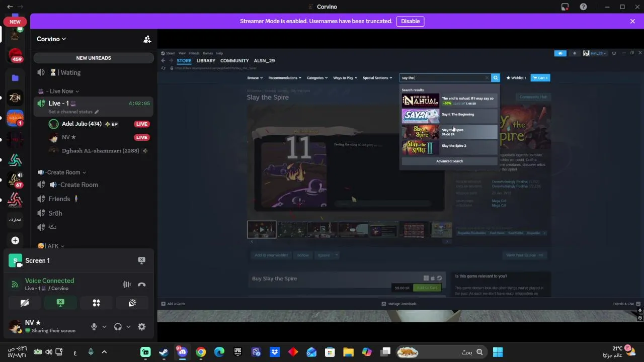Select Sayri: The Beginning search result
Screen dimensions: 644x362
pos(449,116)
